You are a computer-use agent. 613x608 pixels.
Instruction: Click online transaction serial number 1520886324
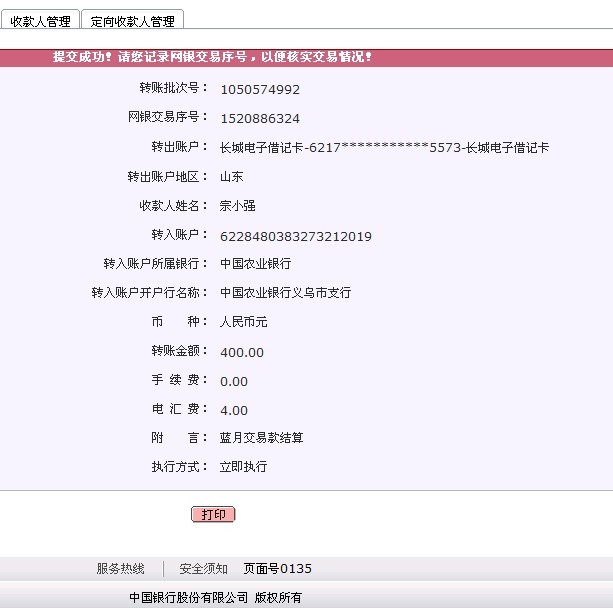click(260, 119)
